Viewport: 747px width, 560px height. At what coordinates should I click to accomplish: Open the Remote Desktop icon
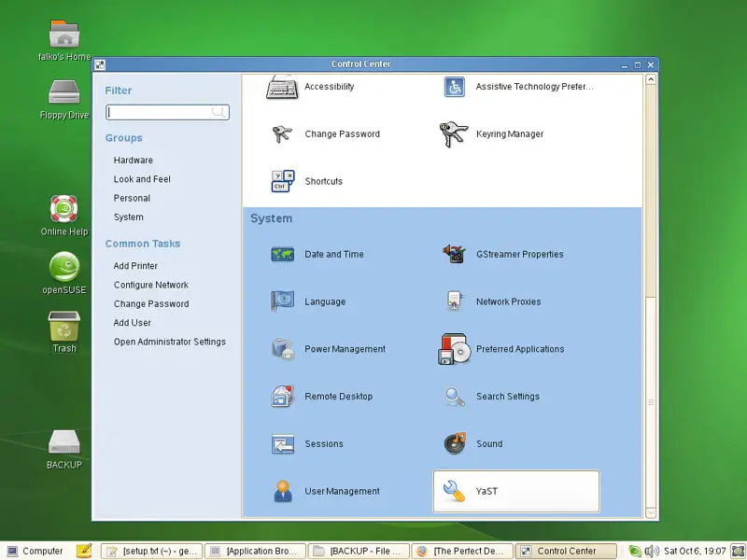coord(283,396)
